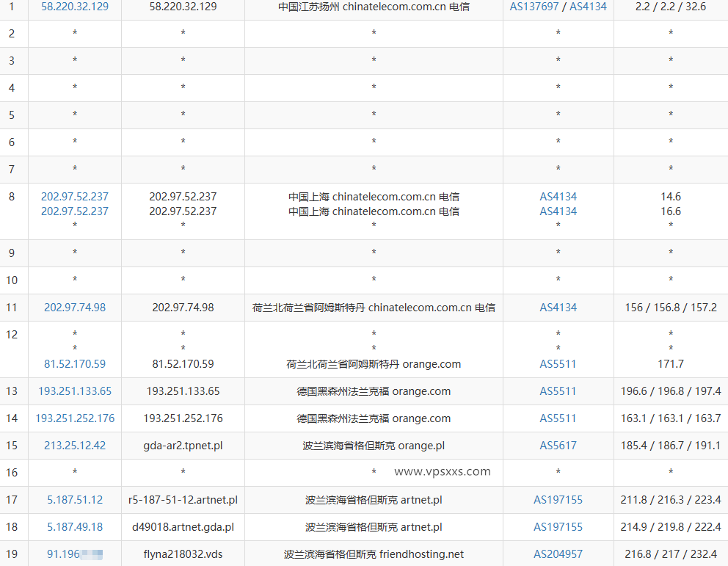The image size is (728, 566).
Task: Open the 5.187.49.18 IP link
Action: click(x=75, y=527)
